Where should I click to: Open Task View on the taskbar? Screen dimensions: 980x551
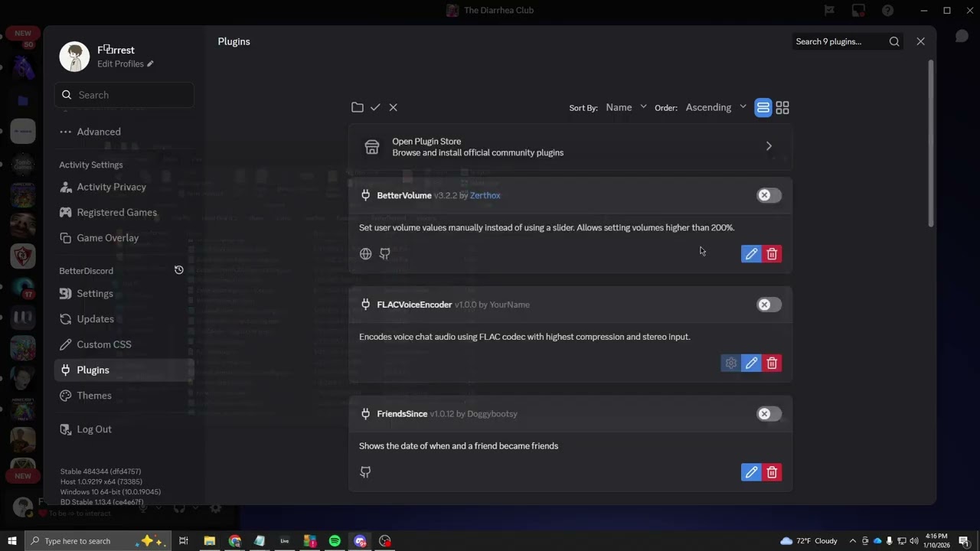pyautogui.click(x=184, y=541)
